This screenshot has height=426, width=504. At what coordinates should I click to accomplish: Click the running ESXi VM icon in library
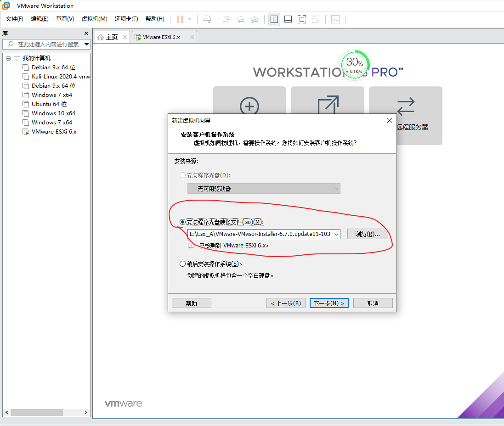click(26, 132)
